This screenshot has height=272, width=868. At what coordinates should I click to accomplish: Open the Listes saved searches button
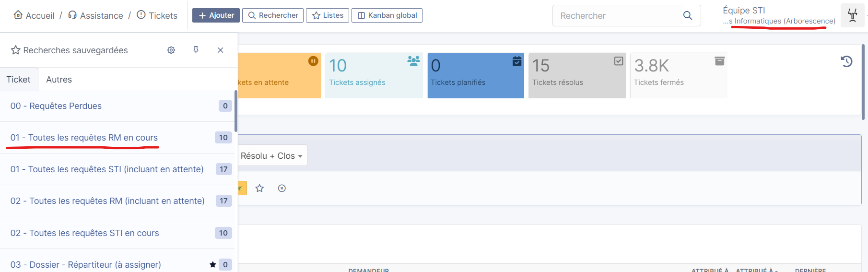[328, 15]
